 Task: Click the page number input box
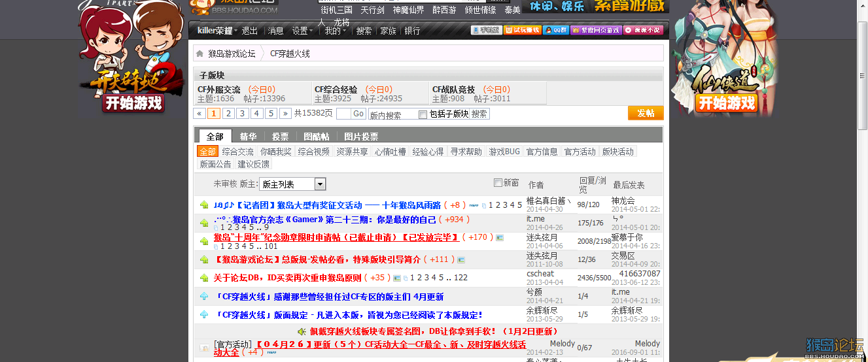343,114
